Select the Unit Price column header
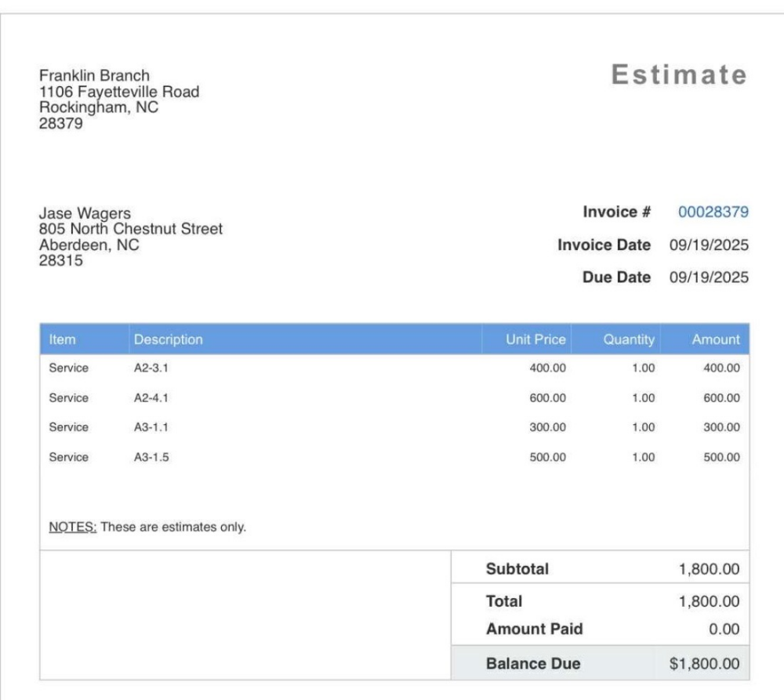Screen dimensions: 784x700 click(x=538, y=339)
